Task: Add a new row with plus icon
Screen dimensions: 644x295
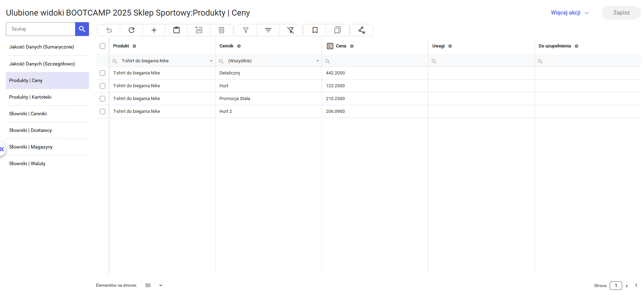Action: pos(154,30)
